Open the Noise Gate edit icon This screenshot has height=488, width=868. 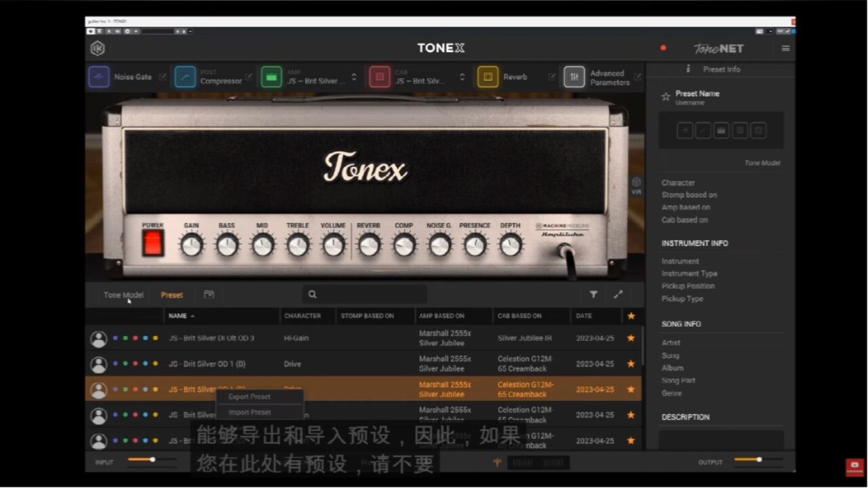pos(163,77)
